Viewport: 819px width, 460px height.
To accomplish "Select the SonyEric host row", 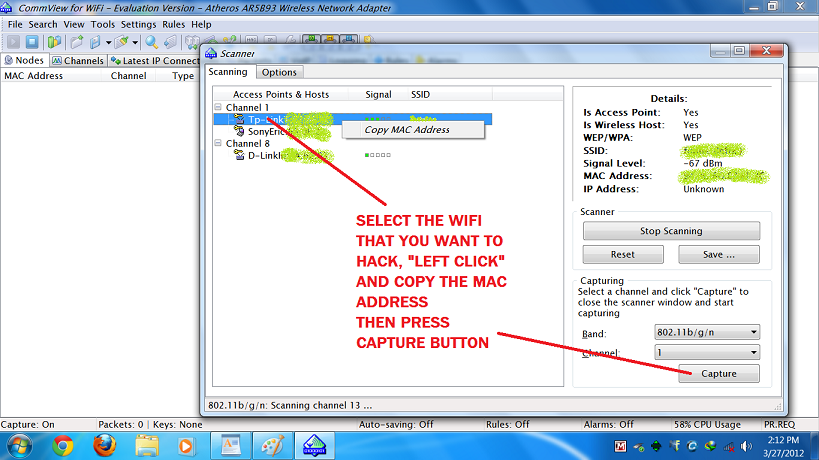I will point(282,132).
